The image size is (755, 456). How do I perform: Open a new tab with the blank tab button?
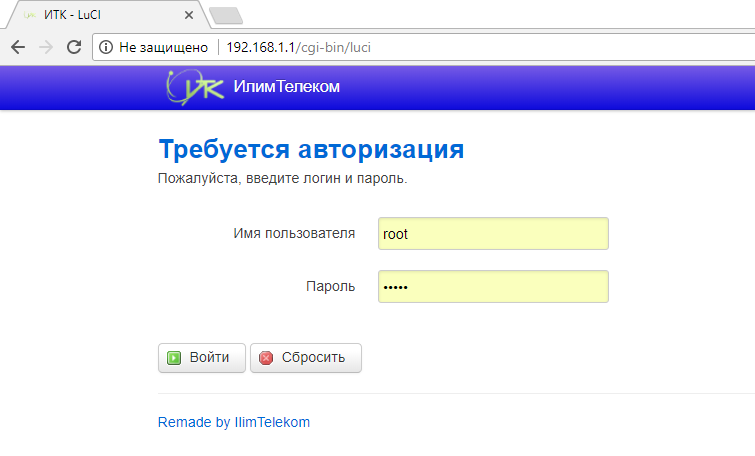227,15
